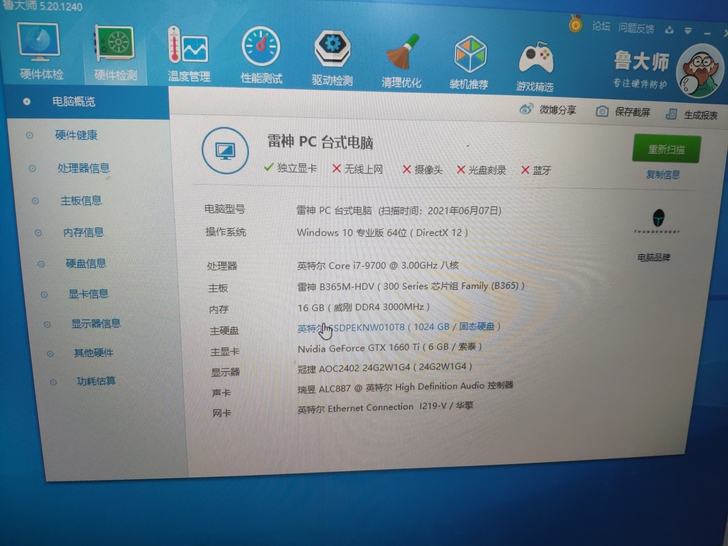Click the ThundeRobot brand logo
Viewport: 728px width, 546px height.
tap(657, 221)
